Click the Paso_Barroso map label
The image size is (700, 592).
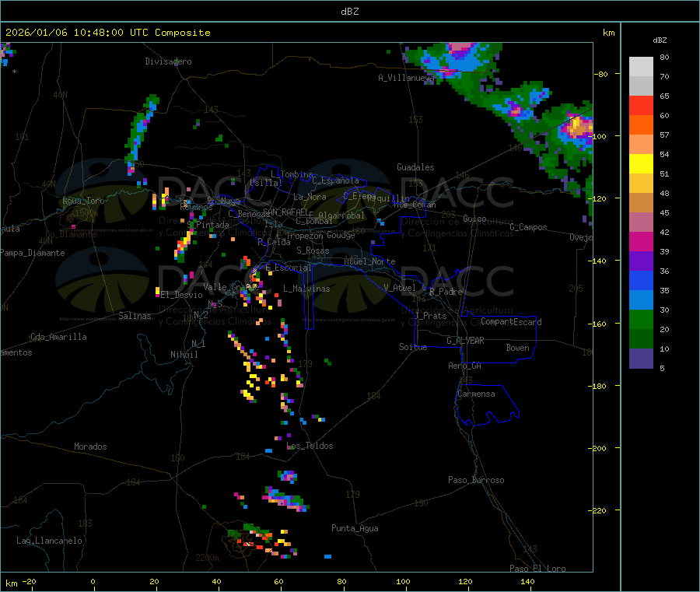(x=476, y=480)
